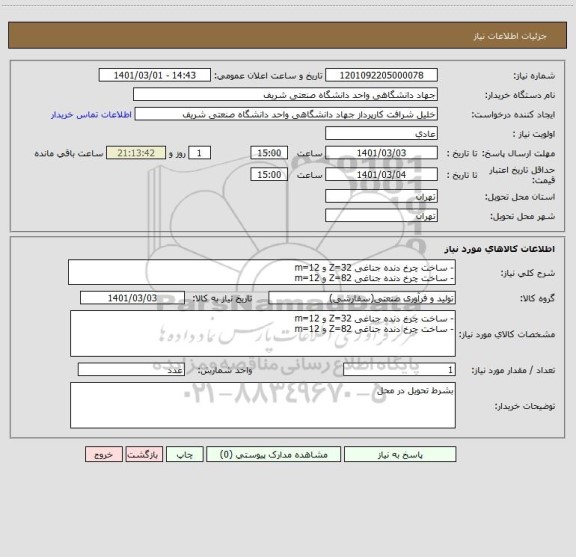Click تاریخ نیاز به کالا field 1401/03/03
The image size is (576, 557).
coord(132,298)
